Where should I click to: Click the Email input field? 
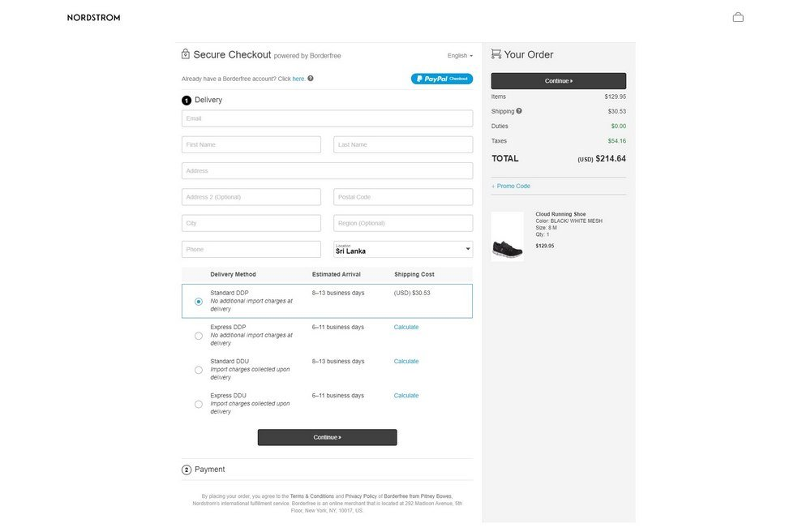point(327,118)
